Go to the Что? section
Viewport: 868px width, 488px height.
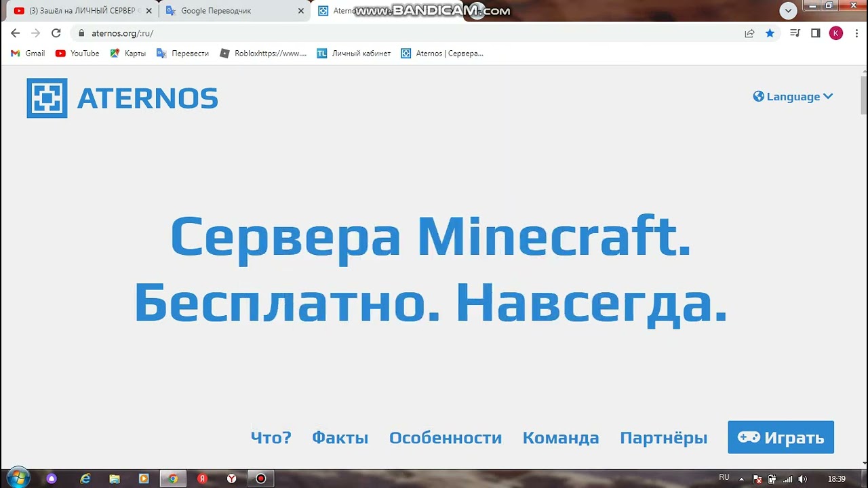(271, 438)
